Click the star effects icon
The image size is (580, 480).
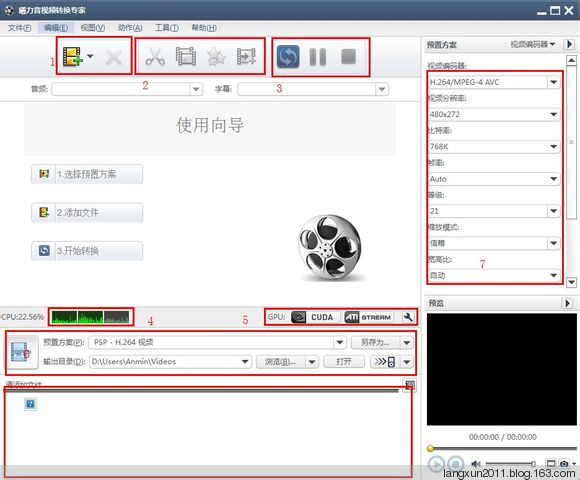click(216, 57)
